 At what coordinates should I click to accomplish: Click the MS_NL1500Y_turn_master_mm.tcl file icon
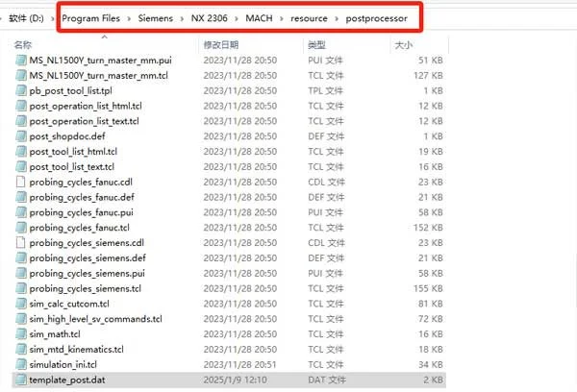coord(21,75)
